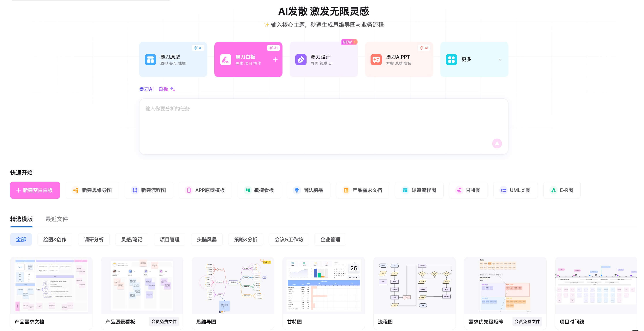Select the 头脑风暴 category filter
Viewport: 644px width, 331px height.
pos(207,240)
